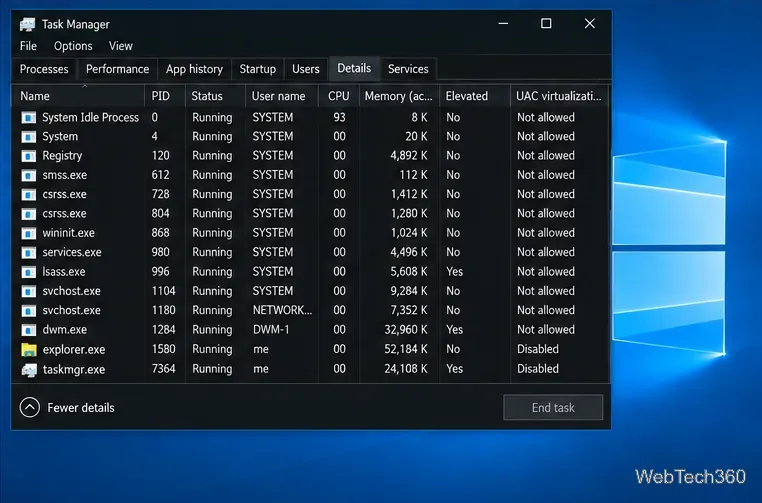This screenshot has width=762, height=503.
Task: Click the 52,184 K memory value
Action: click(x=406, y=349)
